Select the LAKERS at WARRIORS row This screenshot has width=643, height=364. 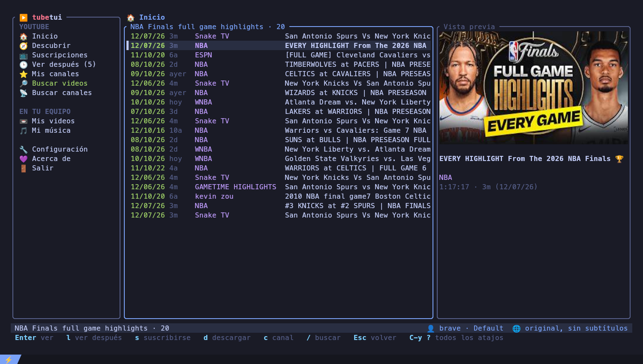(x=279, y=112)
